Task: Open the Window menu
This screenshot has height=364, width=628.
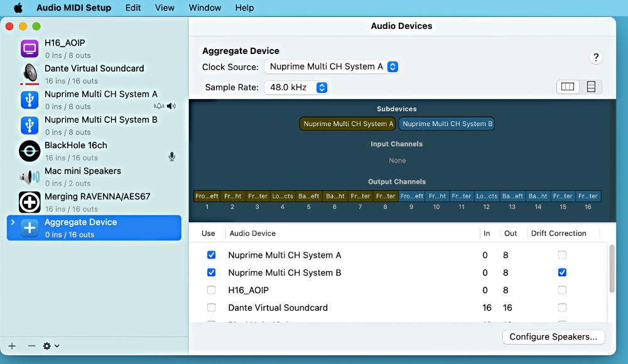Action: click(x=205, y=8)
